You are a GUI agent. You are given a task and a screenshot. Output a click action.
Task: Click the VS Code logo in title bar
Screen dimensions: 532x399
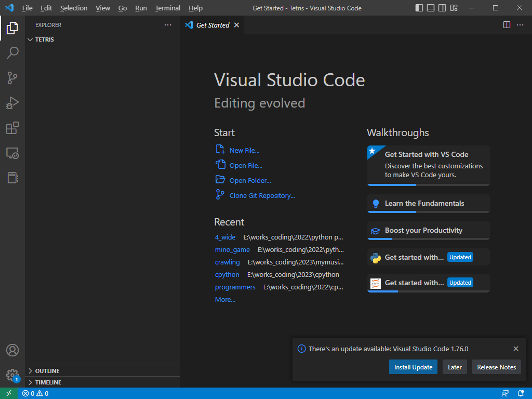(x=9, y=8)
